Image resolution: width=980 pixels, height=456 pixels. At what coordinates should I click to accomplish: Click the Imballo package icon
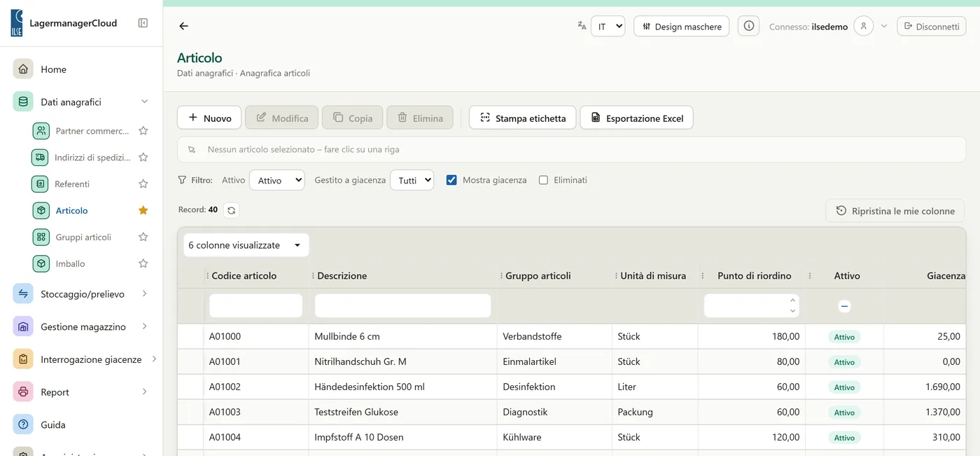tap(41, 263)
